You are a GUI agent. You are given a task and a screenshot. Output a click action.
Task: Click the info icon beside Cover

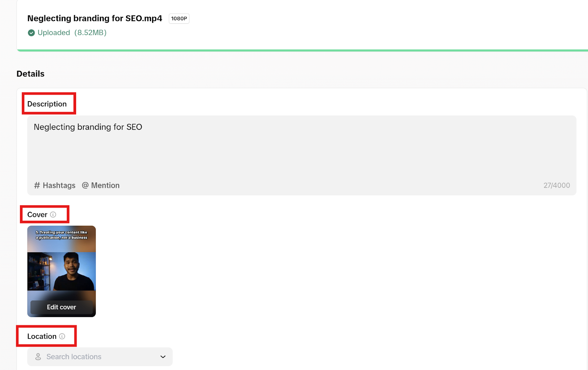[53, 214]
